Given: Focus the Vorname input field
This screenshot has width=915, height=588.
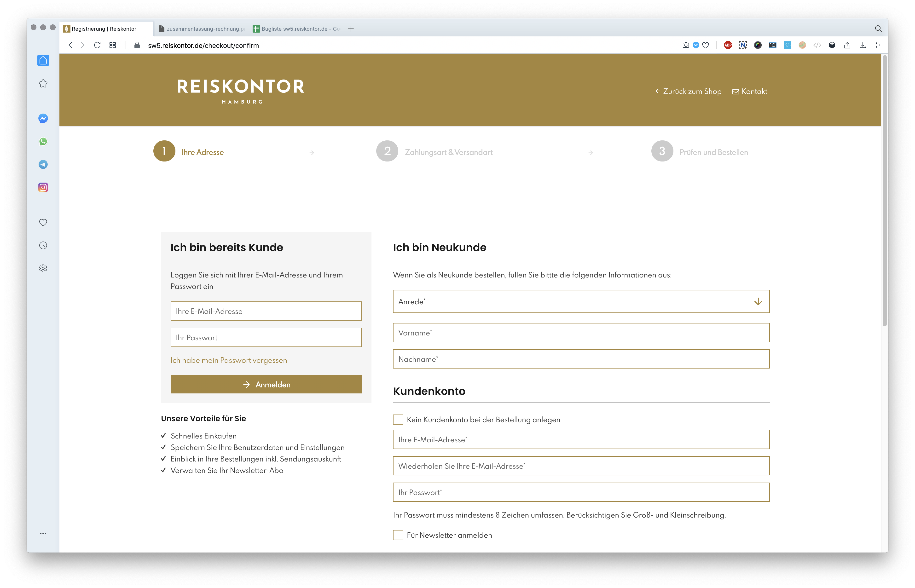Looking at the screenshot, I should click(x=581, y=333).
